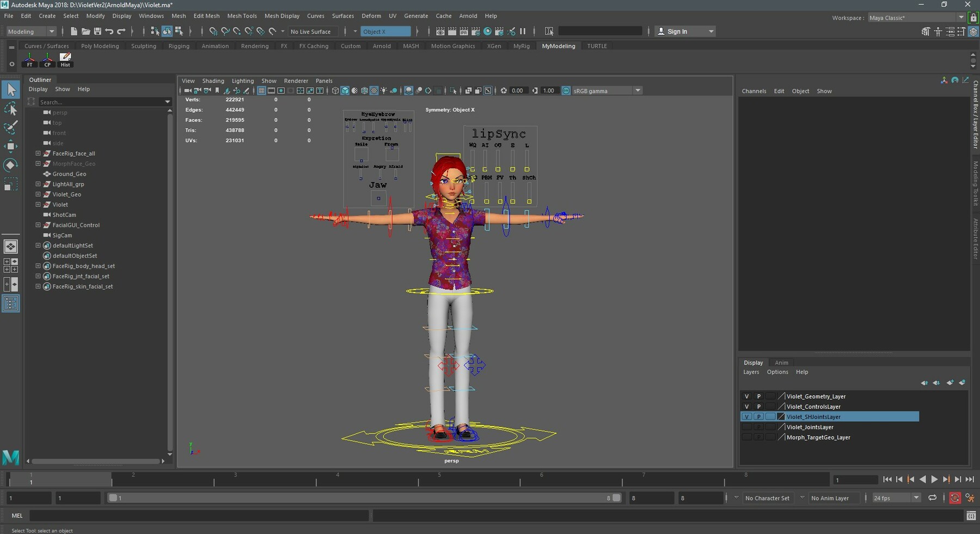Open the sRGB gamma view transform dropdown
This screenshot has width=980, height=534.
(638, 91)
